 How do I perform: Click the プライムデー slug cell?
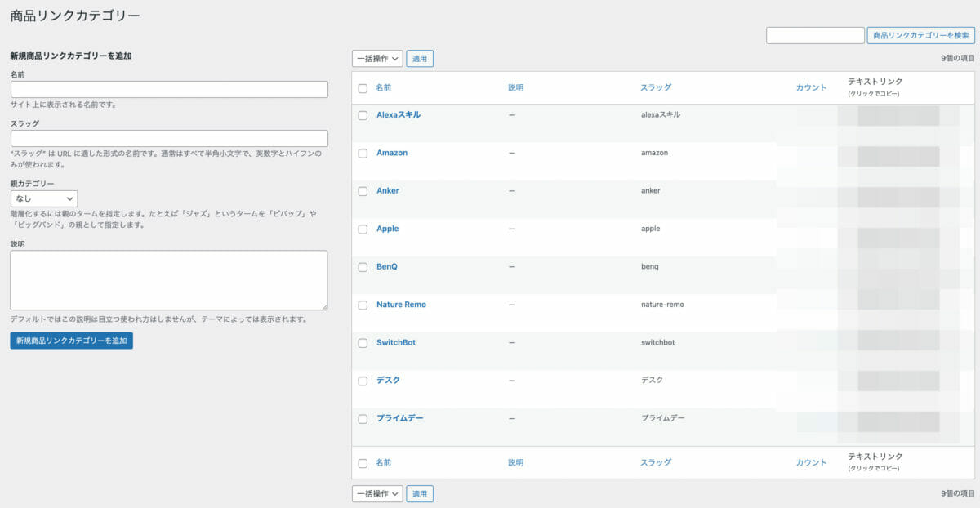[x=663, y=418]
